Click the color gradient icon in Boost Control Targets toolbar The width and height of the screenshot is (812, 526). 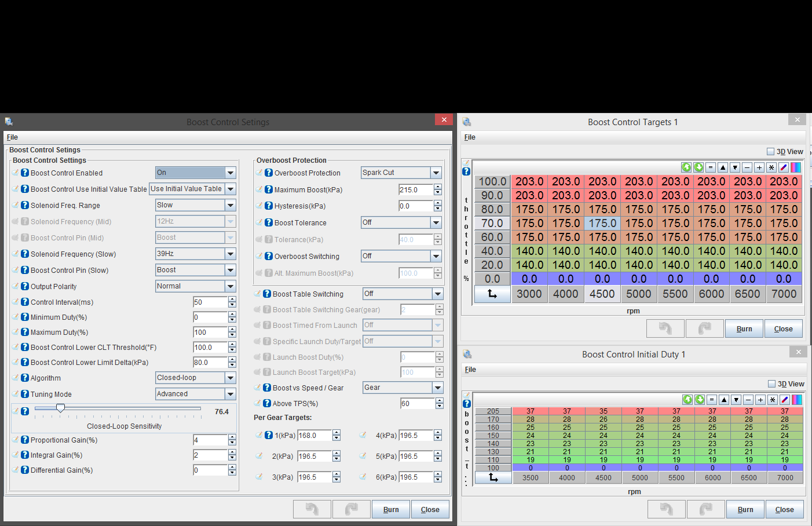(796, 167)
